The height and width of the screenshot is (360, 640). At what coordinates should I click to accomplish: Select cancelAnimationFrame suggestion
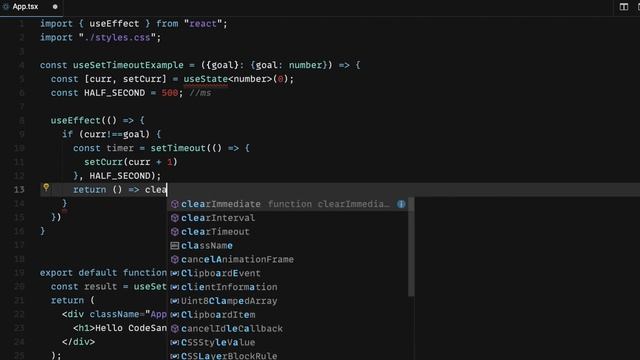pos(288,260)
